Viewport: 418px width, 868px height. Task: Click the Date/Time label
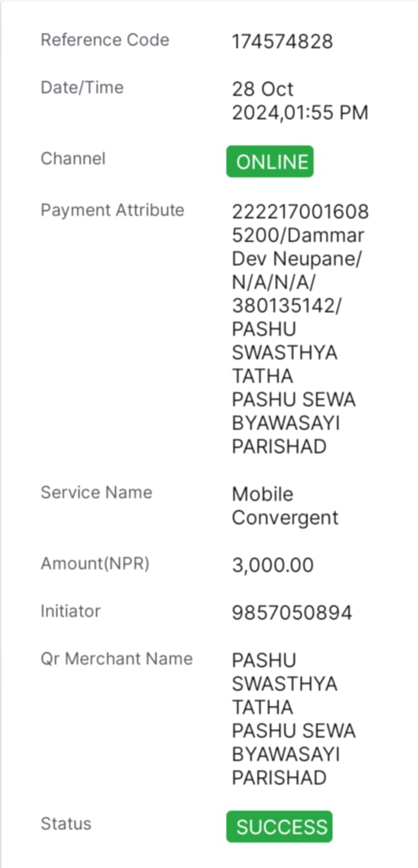(x=82, y=87)
